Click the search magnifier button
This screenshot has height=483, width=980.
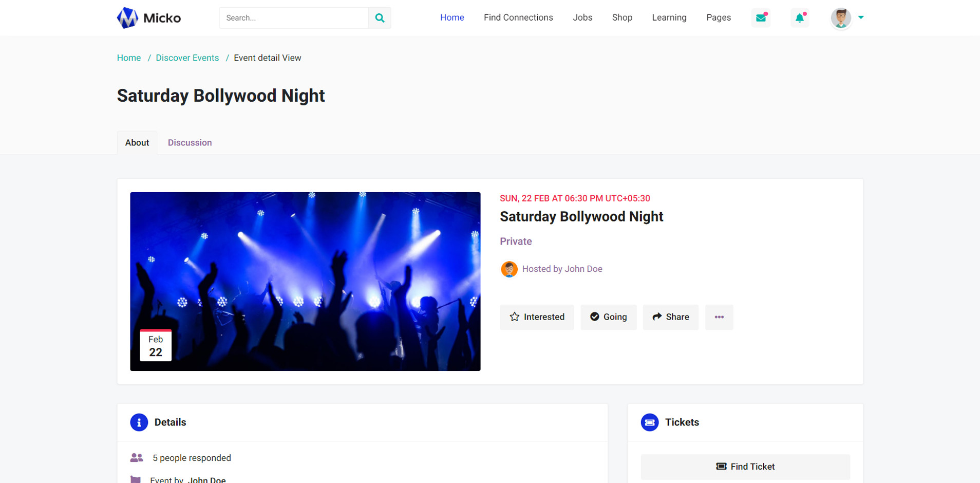click(x=380, y=18)
